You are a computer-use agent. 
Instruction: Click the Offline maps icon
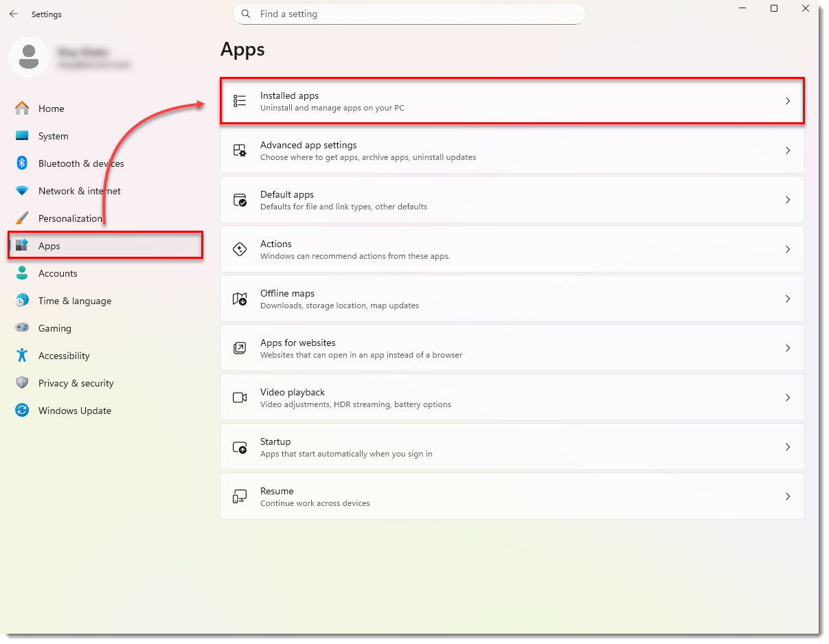240,299
